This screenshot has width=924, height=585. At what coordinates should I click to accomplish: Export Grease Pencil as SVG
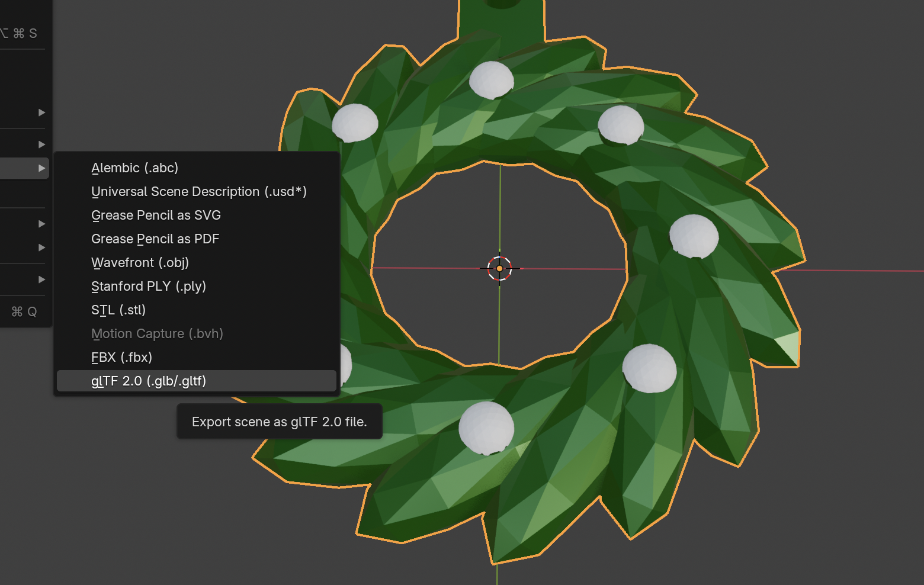pyautogui.click(x=156, y=215)
